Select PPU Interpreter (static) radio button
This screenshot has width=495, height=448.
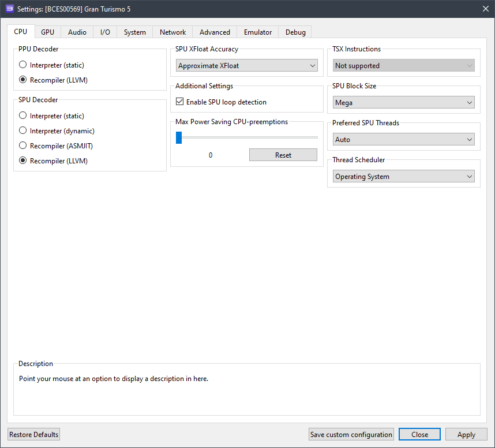[x=23, y=65]
